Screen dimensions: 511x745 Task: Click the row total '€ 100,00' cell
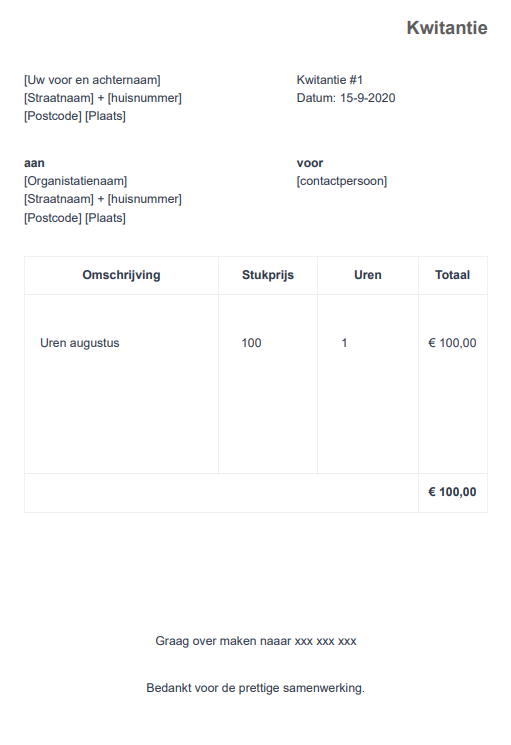[452, 343]
